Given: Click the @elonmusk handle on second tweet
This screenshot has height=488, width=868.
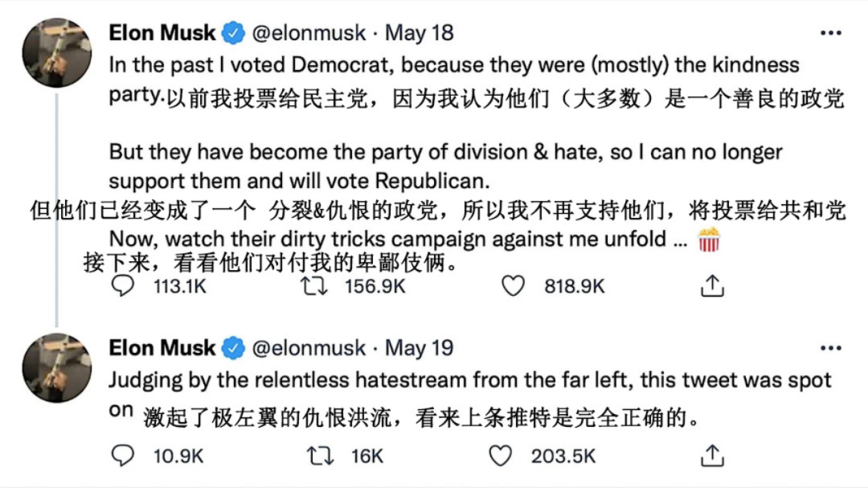Looking at the screenshot, I should point(309,348).
